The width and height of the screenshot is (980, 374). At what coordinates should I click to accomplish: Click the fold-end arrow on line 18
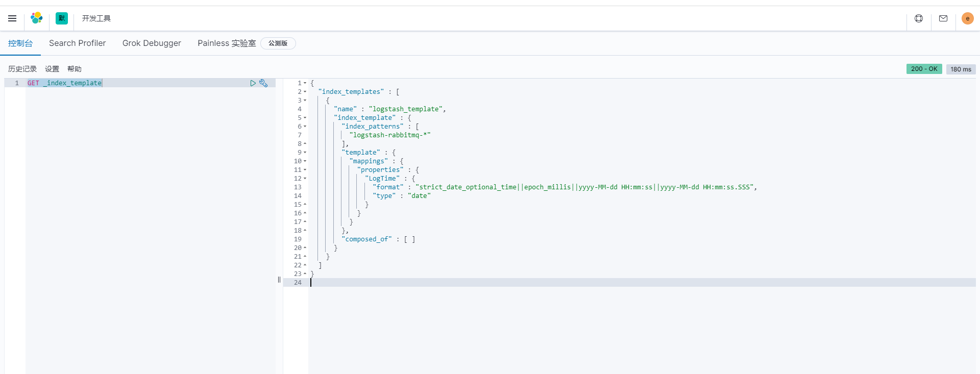coord(305,231)
